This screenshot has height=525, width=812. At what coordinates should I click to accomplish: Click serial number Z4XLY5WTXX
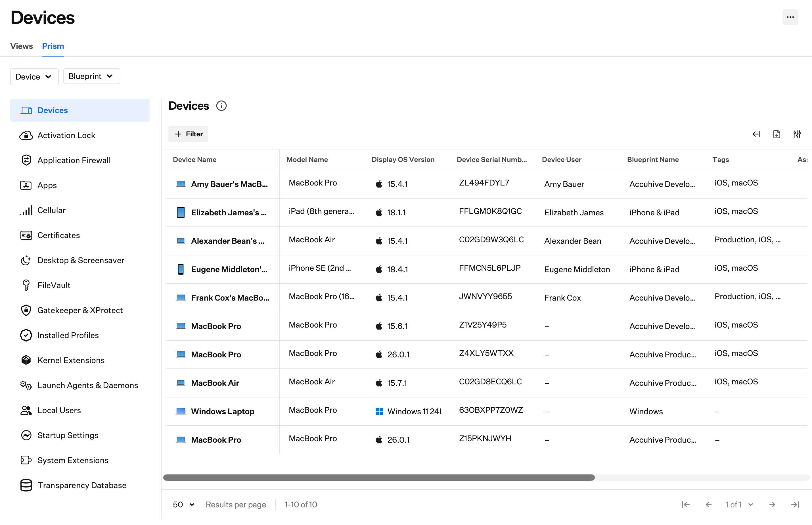[486, 353]
